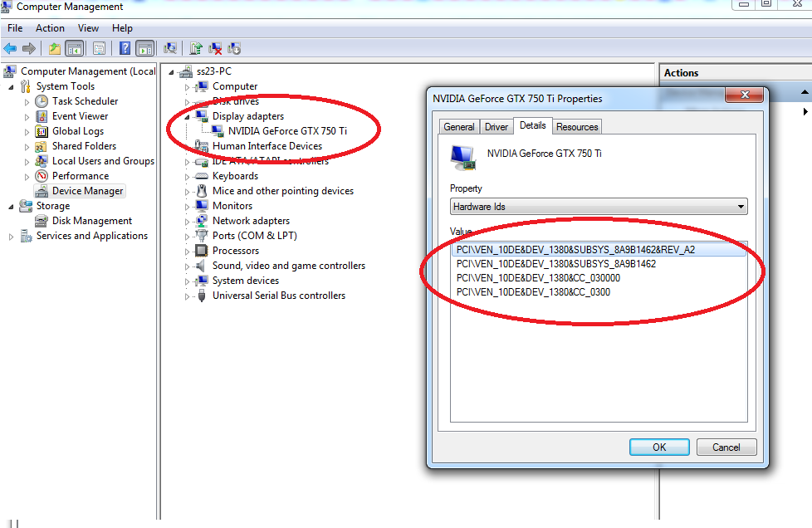Viewport: 812px width, 528px height.
Task: Collapse the Storage tree node
Action: click(x=11, y=207)
